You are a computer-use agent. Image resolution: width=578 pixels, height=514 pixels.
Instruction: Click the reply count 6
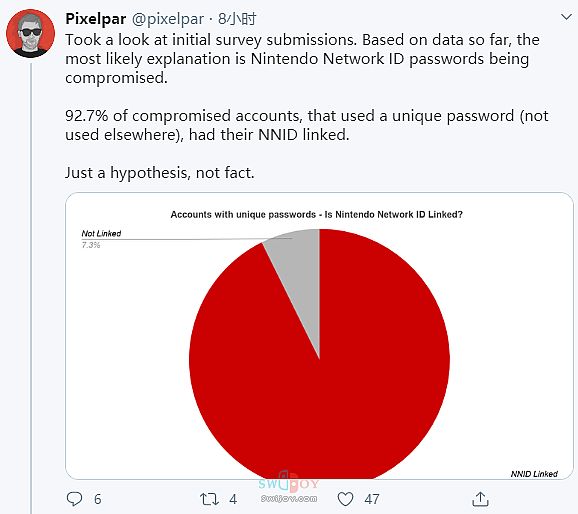point(97,499)
